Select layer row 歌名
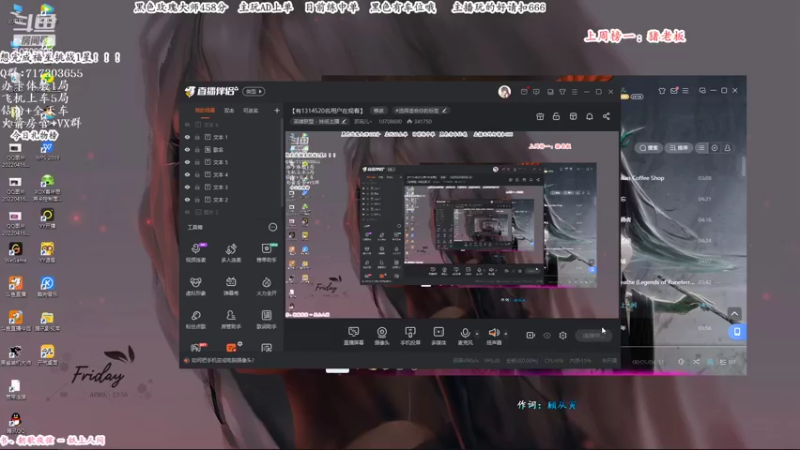The width and height of the screenshot is (800, 450). pos(231,149)
